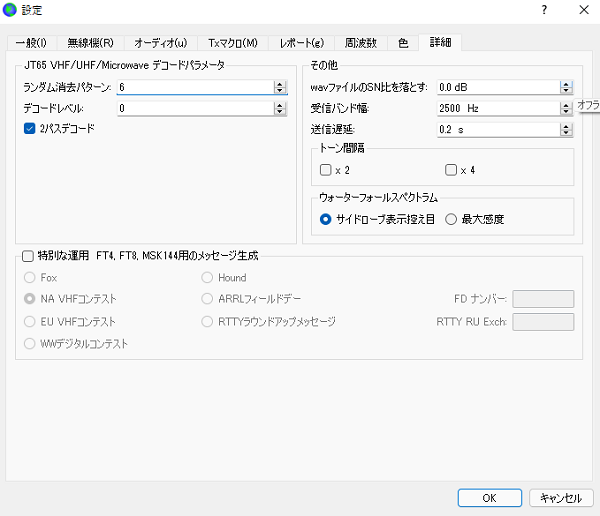The width and height of the screenshot is (600, 516).
Task: Adjust the 送信遅延 spinner arrows
Action: [x=566, y=129]
